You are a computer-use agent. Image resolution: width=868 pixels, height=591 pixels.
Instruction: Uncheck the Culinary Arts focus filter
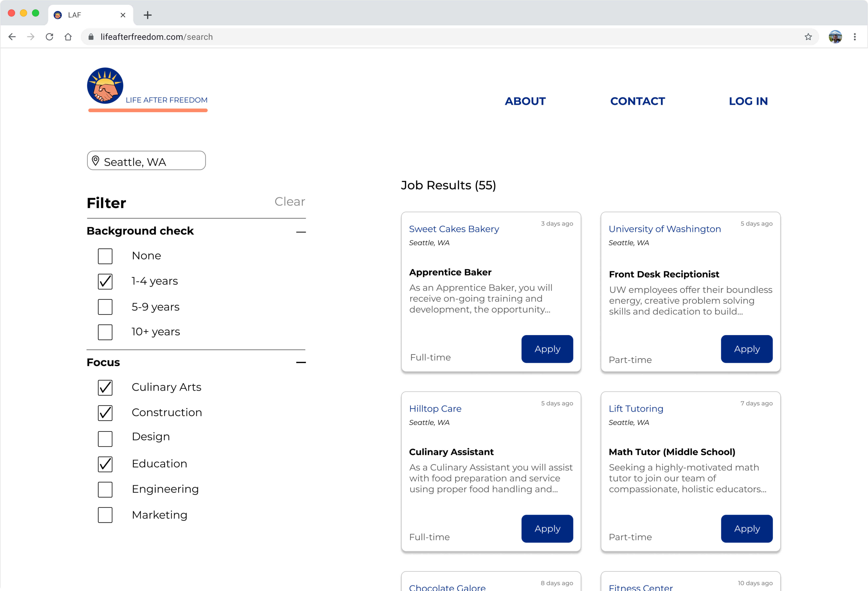tap(105, 387)
